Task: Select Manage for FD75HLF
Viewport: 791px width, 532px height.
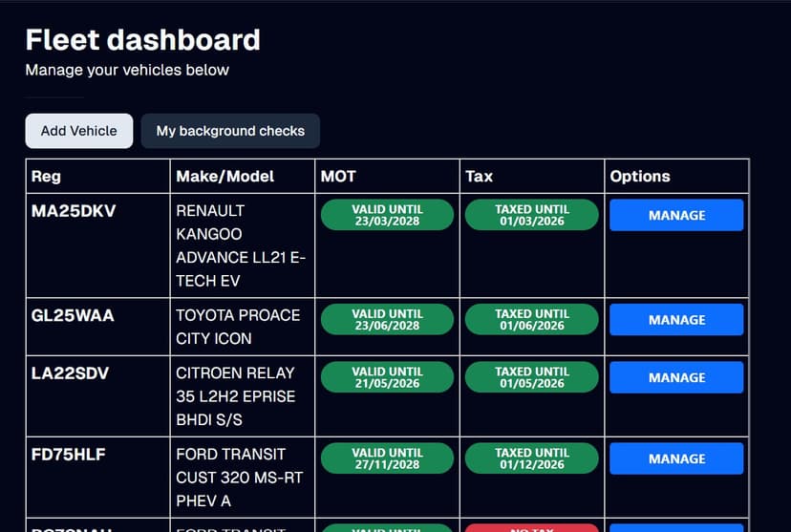Action: pos(676,458)
